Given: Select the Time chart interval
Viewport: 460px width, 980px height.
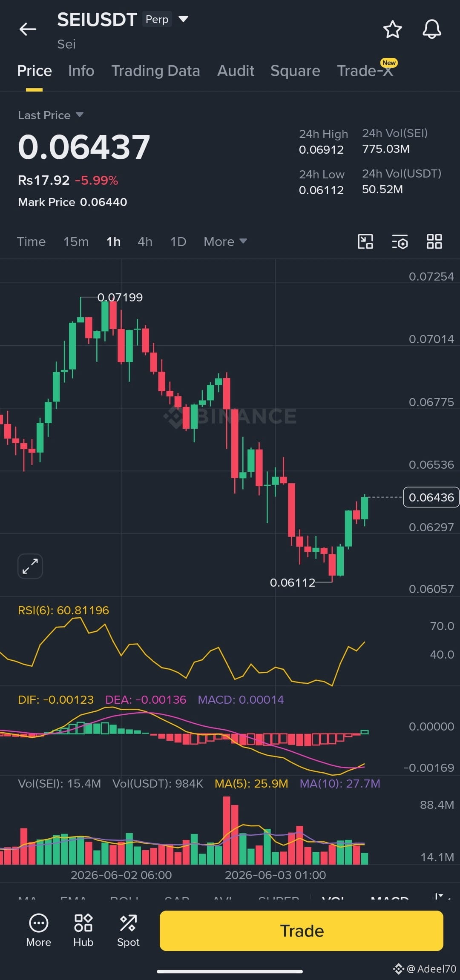Looking at the screenshot, I should (31, 242).
